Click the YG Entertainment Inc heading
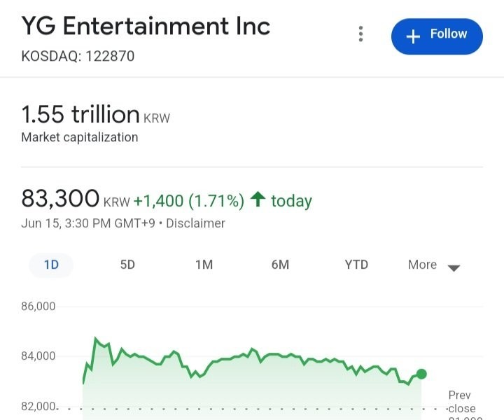The height and width of the screenshot is (420, 504). (x=146, y=26)
